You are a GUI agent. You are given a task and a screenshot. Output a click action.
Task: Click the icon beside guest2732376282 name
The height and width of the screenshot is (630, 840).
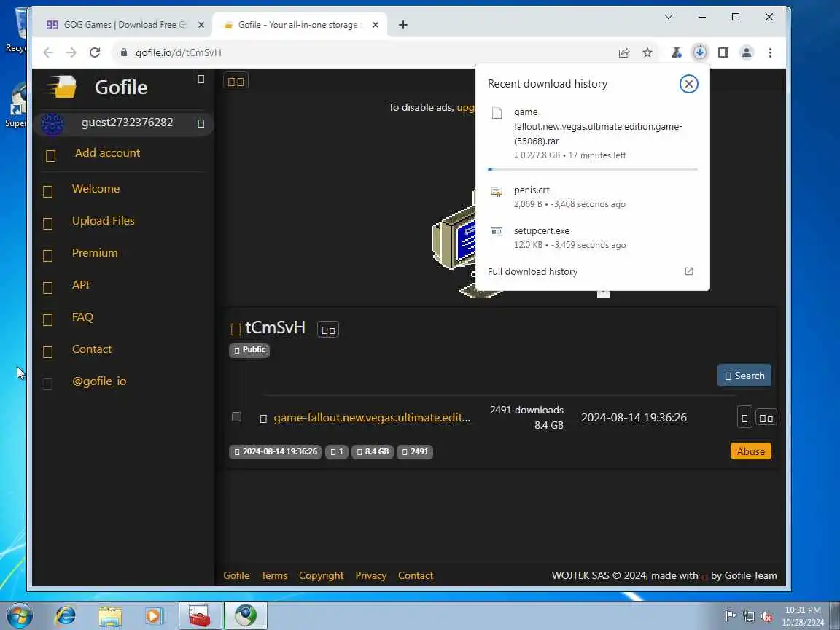pyautogui.click(x=201, y=124)
